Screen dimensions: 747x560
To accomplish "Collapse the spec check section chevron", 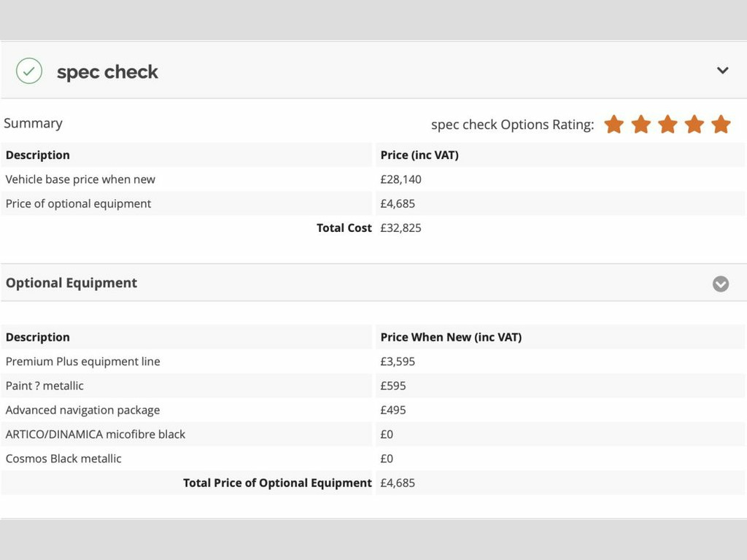I will [x=722, y=71].
